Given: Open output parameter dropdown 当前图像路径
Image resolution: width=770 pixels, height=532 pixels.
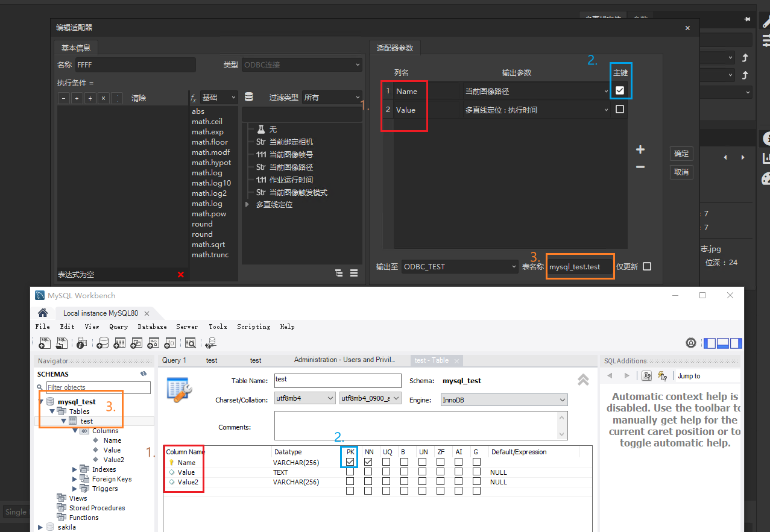Looking at the screenshot, I should [x=537, y=91].
